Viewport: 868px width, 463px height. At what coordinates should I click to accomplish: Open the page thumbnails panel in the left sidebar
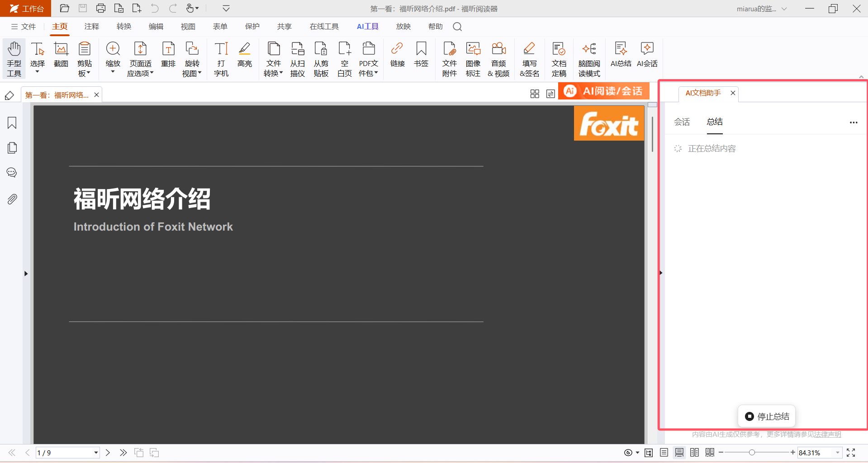pyautogui.click(x=12, y=148)
